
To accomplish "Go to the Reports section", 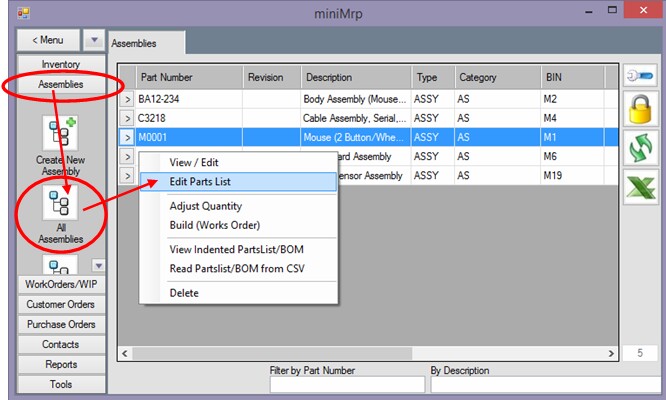I will coord(61,364).
